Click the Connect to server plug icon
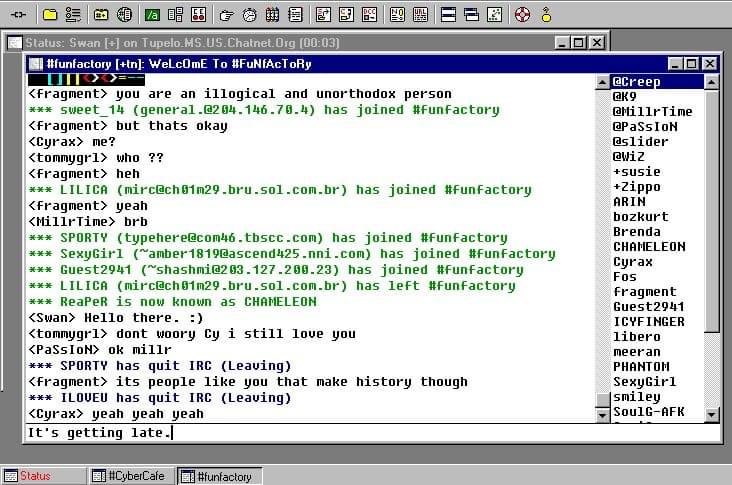The width and height of the screenshot is (732, 485). point(18,15)
